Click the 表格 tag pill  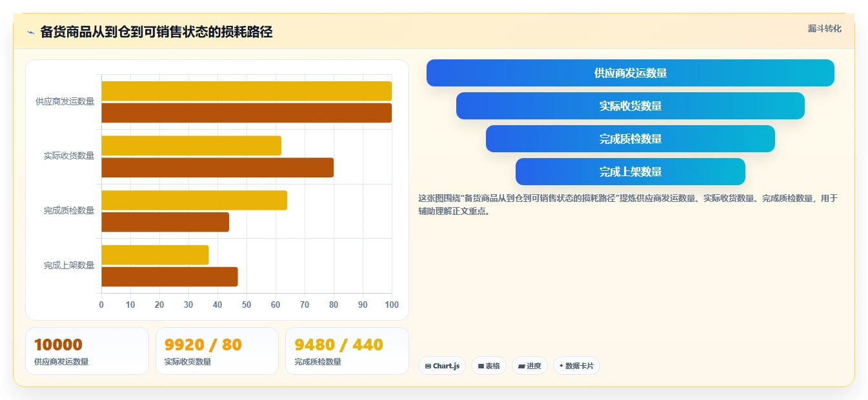pyautogui.click(x=489, y=366)
